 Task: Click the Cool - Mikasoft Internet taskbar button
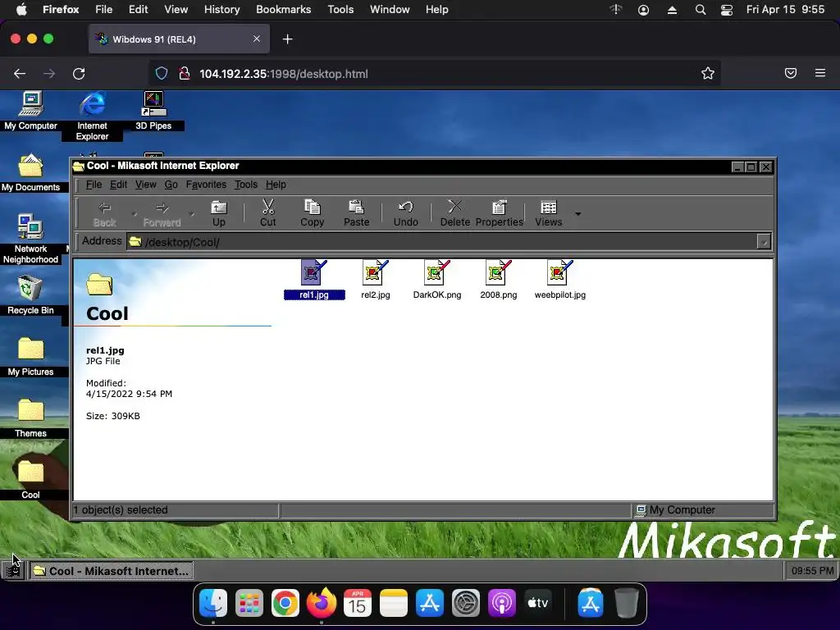tap(111, 571)
